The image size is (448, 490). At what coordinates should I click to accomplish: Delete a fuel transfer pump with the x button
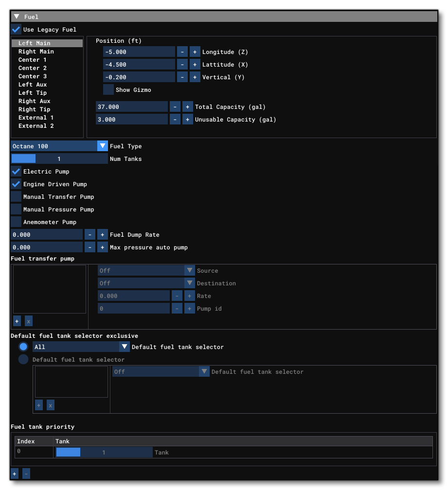pyautogui.click(x=28, y=321)
